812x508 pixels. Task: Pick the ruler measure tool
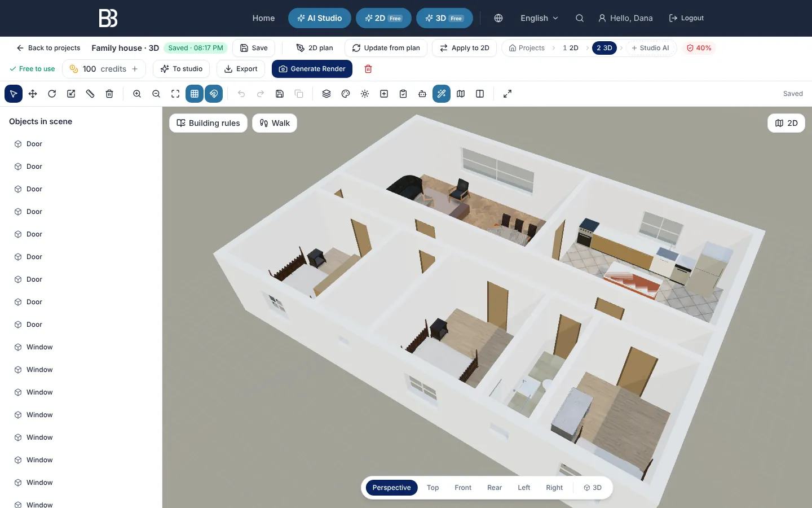(90, 94)
